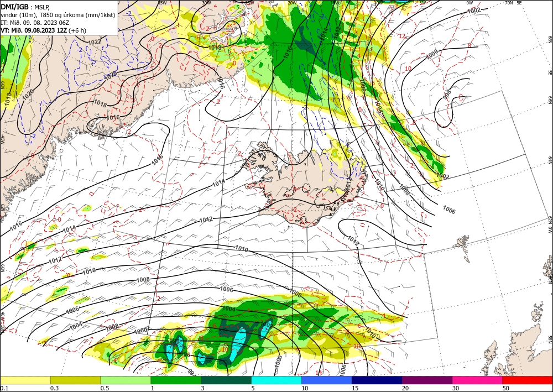
Task: Click the legend tick value "0.1"
Action: pyautogui.click(x=3, y=388)
